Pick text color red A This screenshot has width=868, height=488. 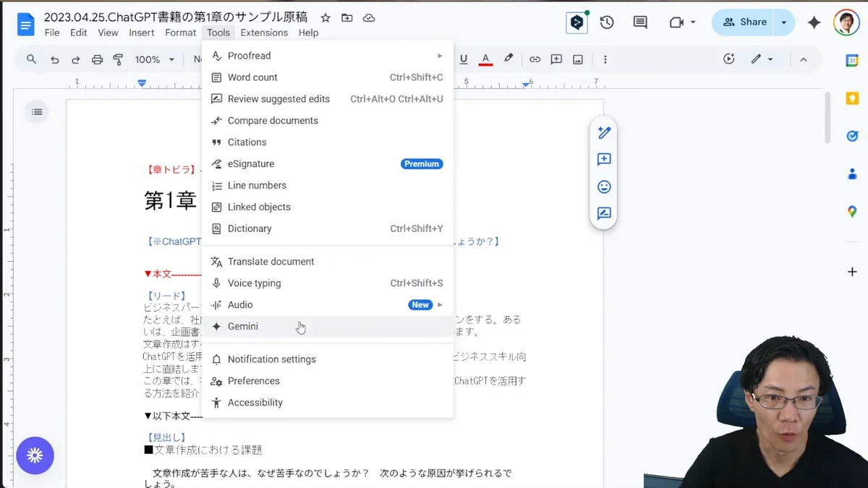point(485,59)
